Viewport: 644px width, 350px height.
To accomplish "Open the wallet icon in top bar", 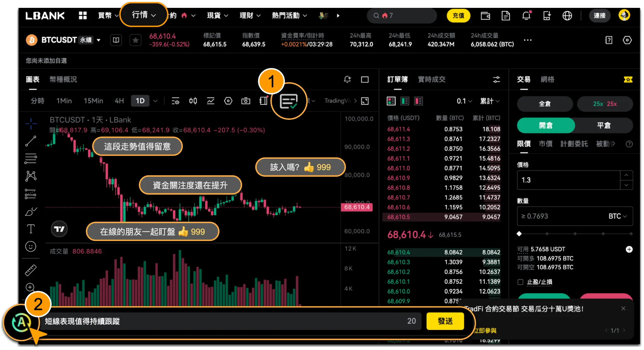I will tap(485, 16).
